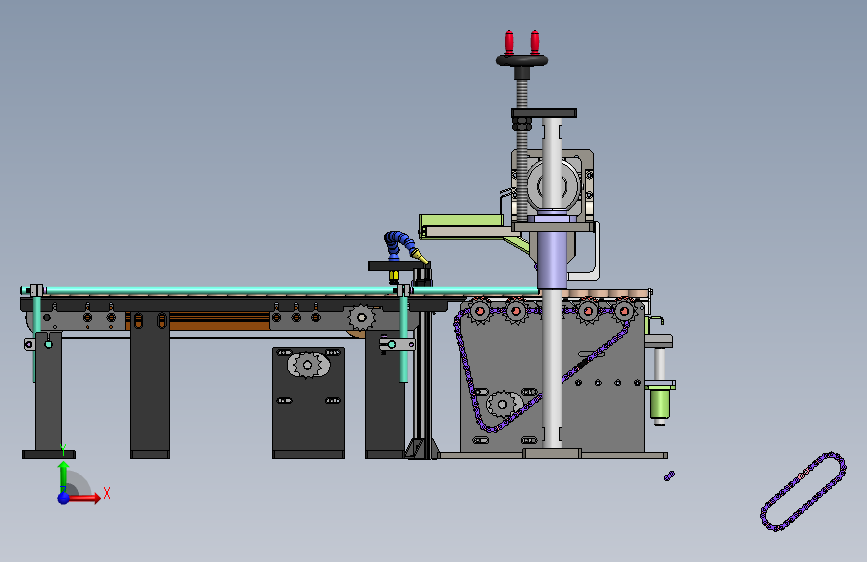Select the yellow nozzle tip on the hose

click(x=420, y=257)
